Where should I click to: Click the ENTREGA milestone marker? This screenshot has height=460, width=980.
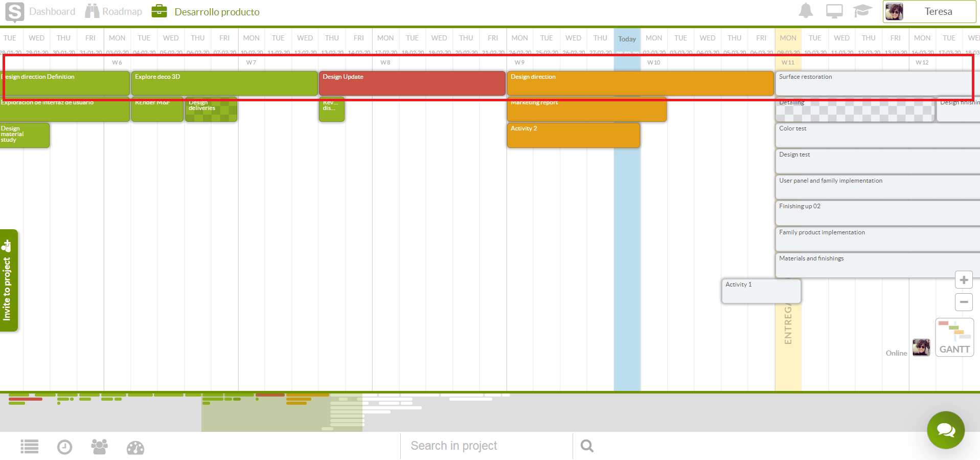click(788, 323)
